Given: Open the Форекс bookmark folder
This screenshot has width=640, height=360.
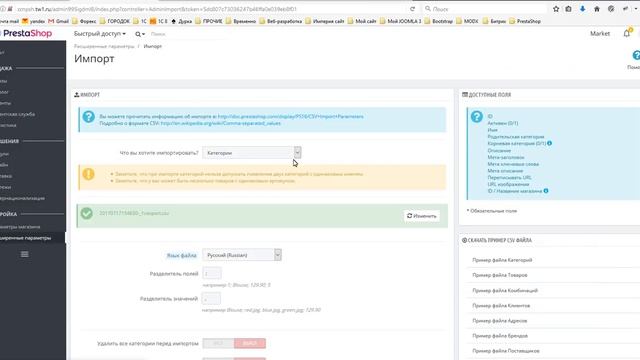Looking at the screenshot, I should [84, 21].
